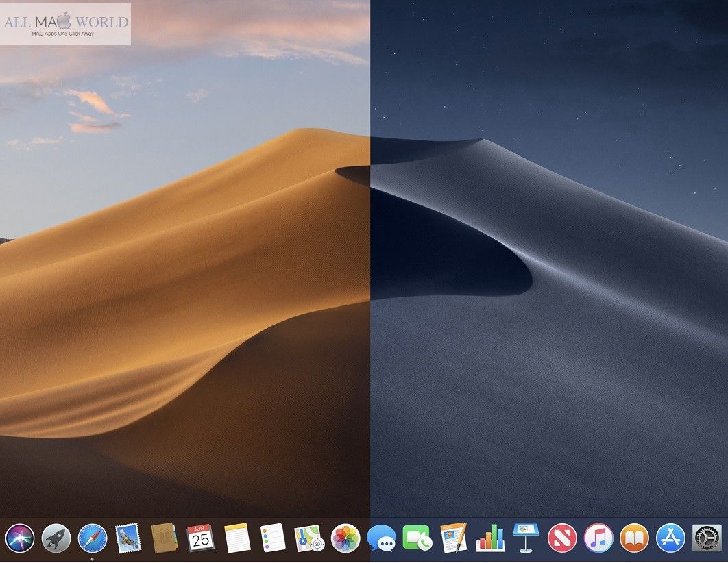Launch Keynote podium icon
728x563 pixels.
point(526,538)
